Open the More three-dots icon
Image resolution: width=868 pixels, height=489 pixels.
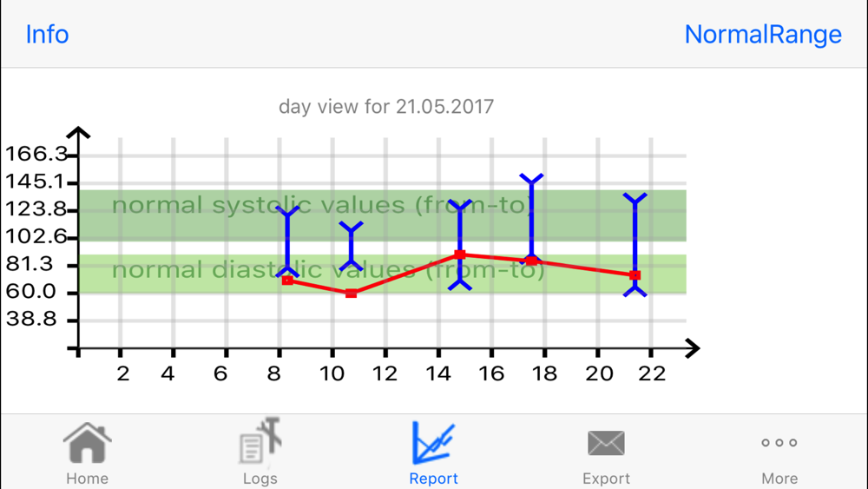point(779,443)
